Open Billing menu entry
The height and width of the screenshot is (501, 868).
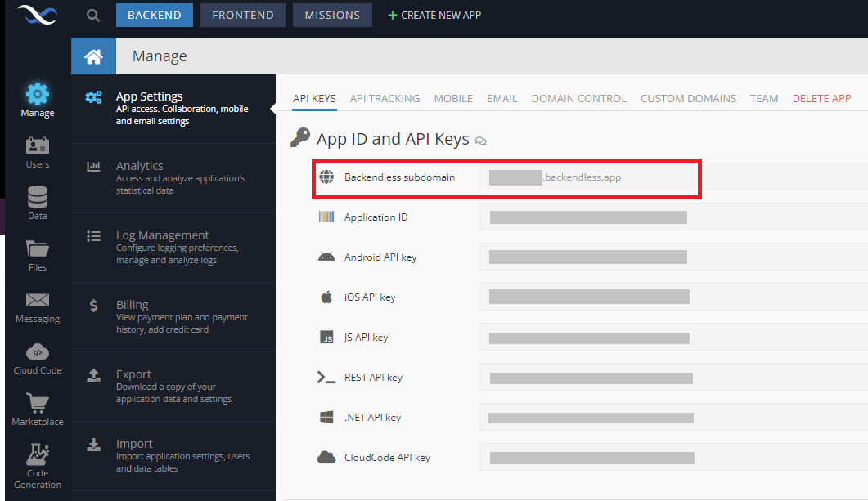click(x=173, y=317)
